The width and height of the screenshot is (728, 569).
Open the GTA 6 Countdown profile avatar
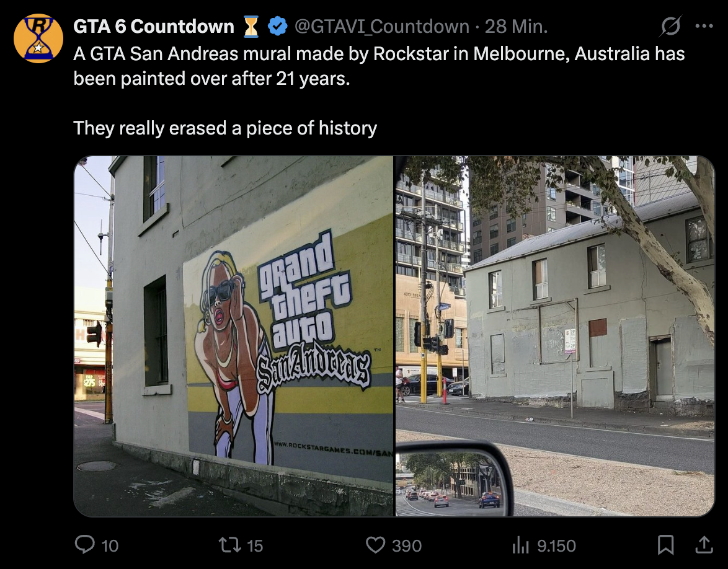(38, 38)
